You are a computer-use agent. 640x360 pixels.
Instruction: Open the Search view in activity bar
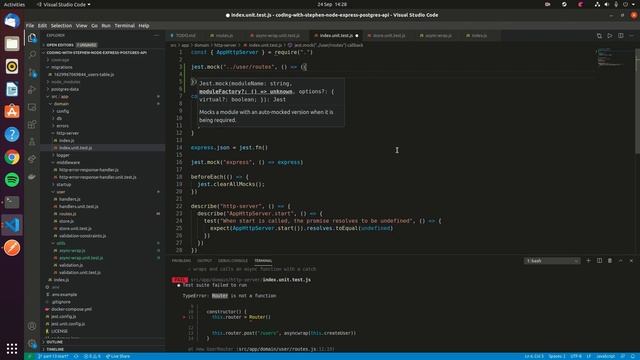click(32, 55)
